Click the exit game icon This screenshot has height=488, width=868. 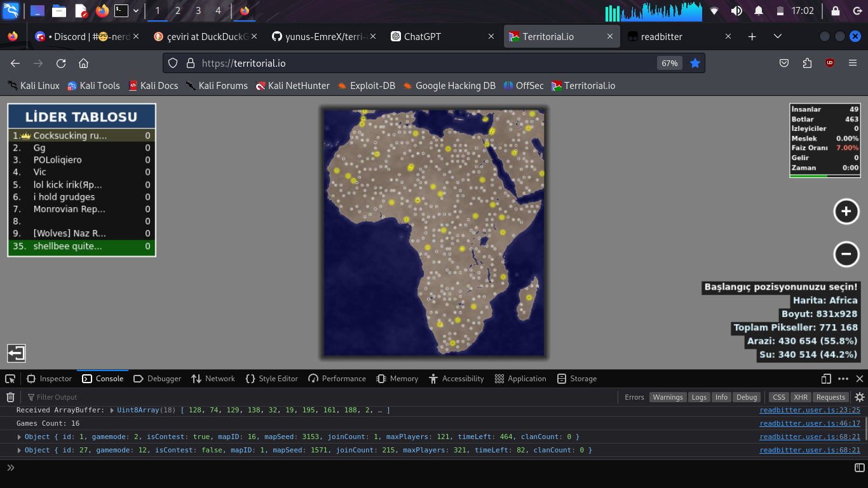17,353
